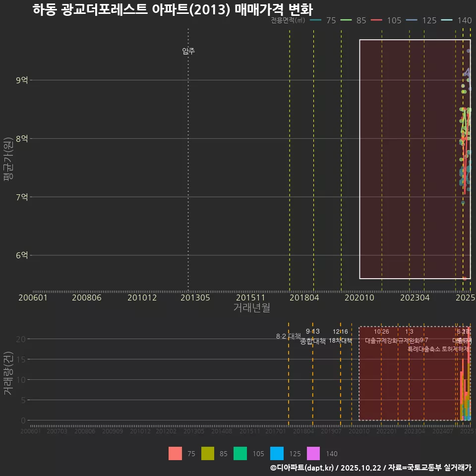Click the 8·2 대책 policy annotation

coord(289,337)
